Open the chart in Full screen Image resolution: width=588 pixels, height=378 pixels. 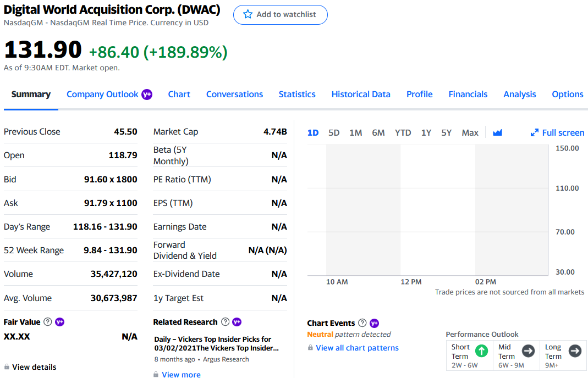pos(557,132)
